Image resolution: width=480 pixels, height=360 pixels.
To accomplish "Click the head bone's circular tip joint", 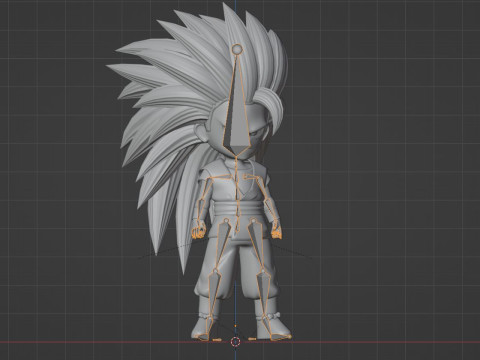I will pyautogui.click(x=237, y=49).
